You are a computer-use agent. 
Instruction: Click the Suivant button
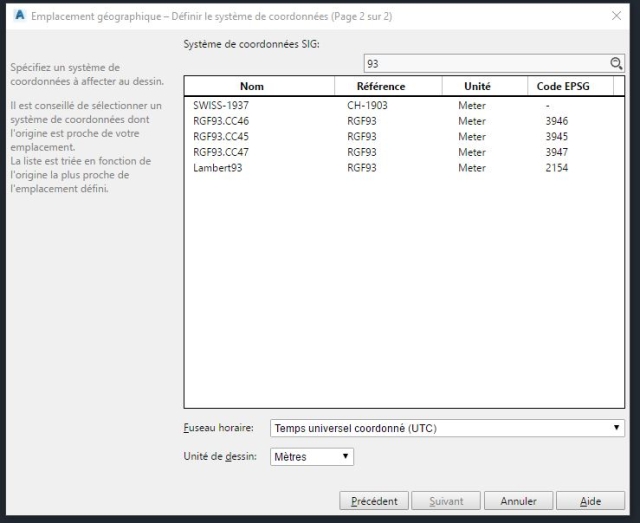coord(446,501)
